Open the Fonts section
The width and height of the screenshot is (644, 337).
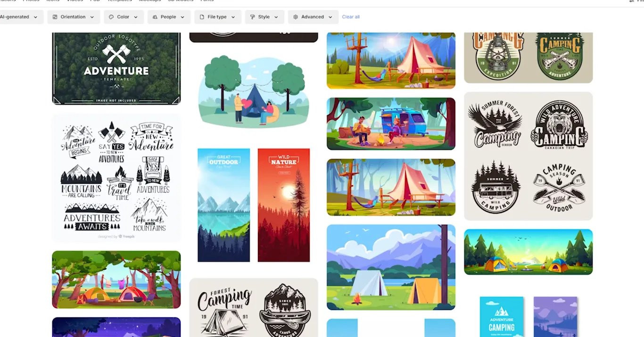[x=206, y=1]
